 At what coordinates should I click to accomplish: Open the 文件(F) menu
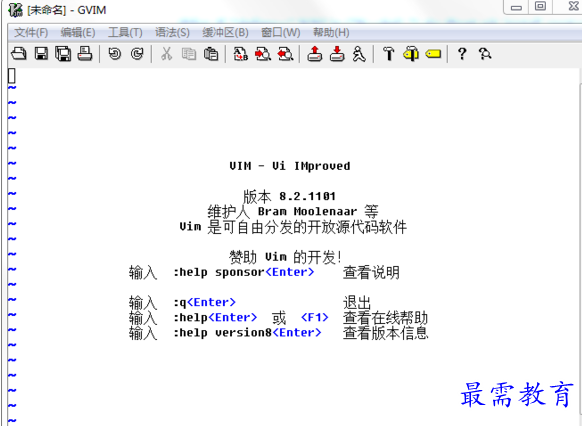coord(31,33)
